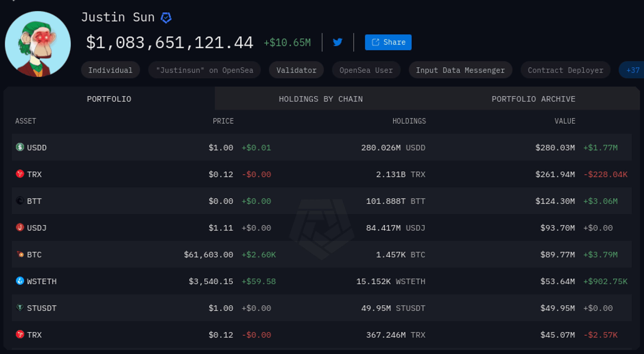
Task: Click the verified badge next to Justin Sun
Action: [166, 18]
